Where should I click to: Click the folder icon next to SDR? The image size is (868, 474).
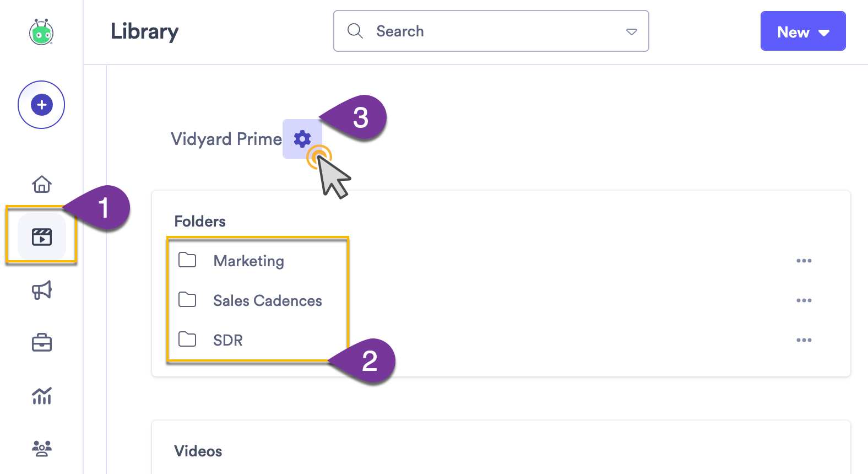click(187, 340)
